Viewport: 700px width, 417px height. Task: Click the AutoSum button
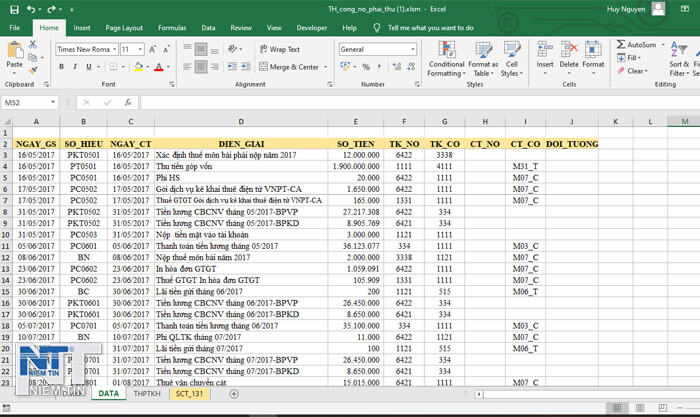pos(637,45)
